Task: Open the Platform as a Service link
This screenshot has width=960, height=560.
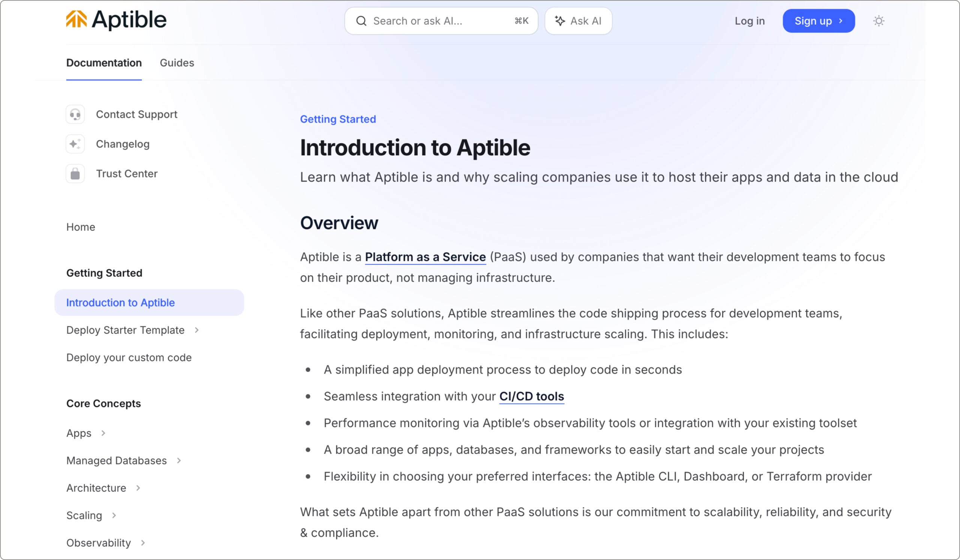Action: click(x=425, y=257)
